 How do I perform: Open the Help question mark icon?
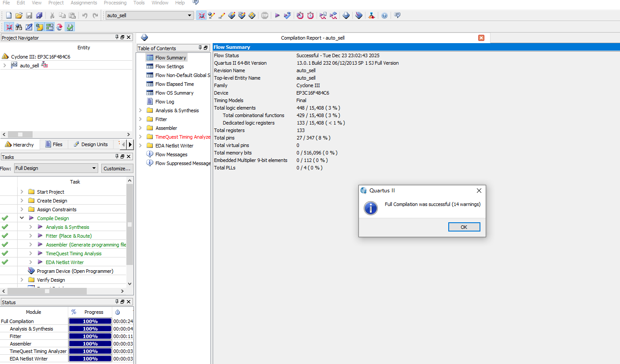coord(384,15)
